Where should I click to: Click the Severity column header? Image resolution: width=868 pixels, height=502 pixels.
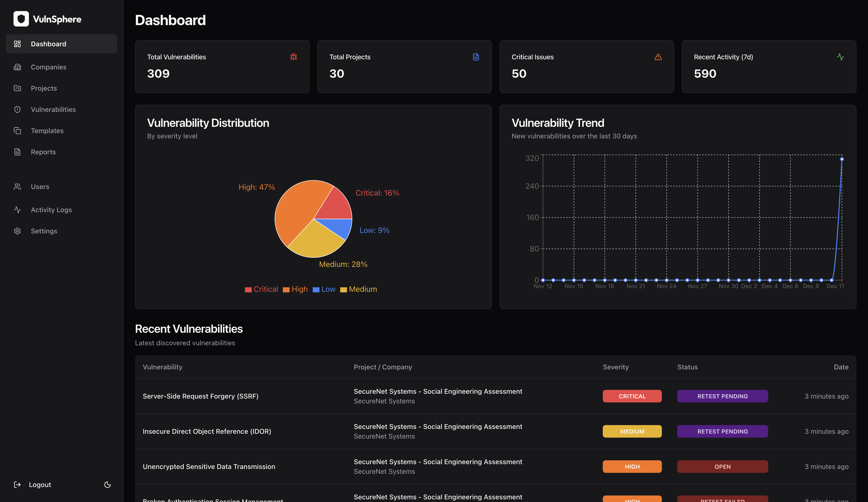coord(616,367)
